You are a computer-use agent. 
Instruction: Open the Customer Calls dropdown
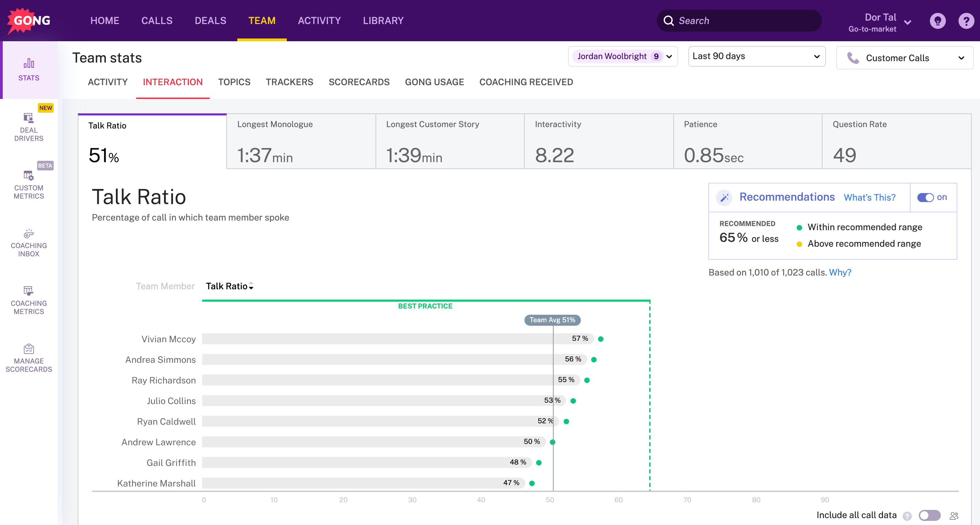click(904, 58)
